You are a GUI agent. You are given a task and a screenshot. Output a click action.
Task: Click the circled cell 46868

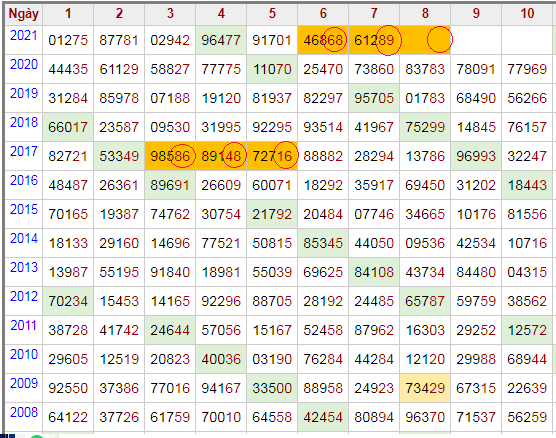pos(323,40)
